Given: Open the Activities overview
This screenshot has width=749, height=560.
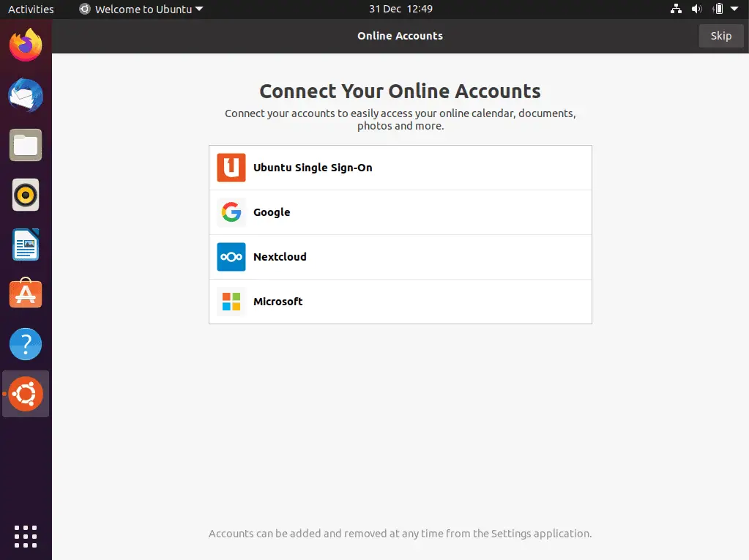Looking at the screenshot, I should coord(31,9).
